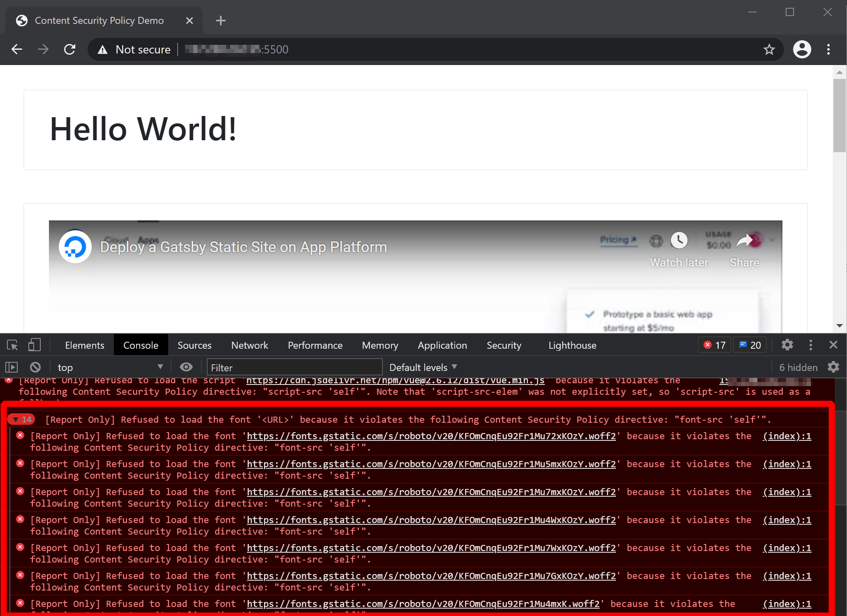Click the Hello World! heading
Screen dimensions: 847x616
click(143, 129)
